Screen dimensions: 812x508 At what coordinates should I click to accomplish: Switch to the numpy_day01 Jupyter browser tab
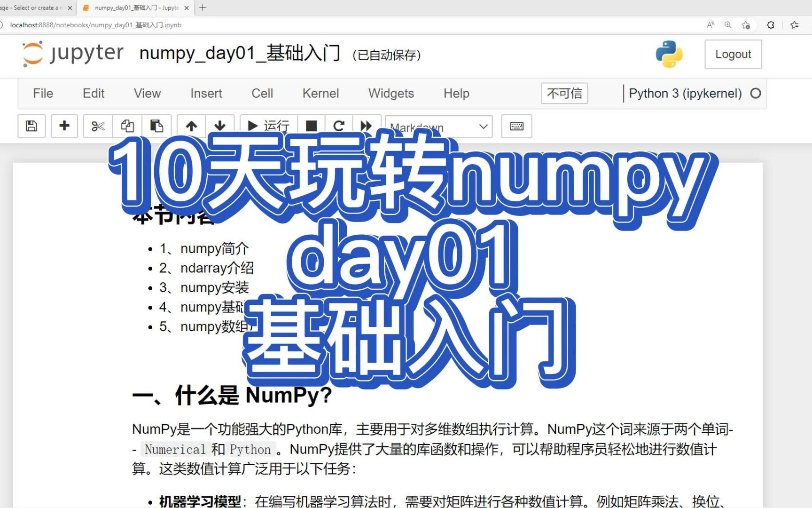136,8
